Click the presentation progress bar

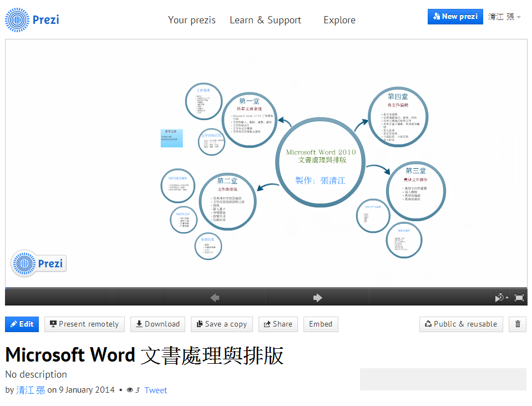(266, 289)
